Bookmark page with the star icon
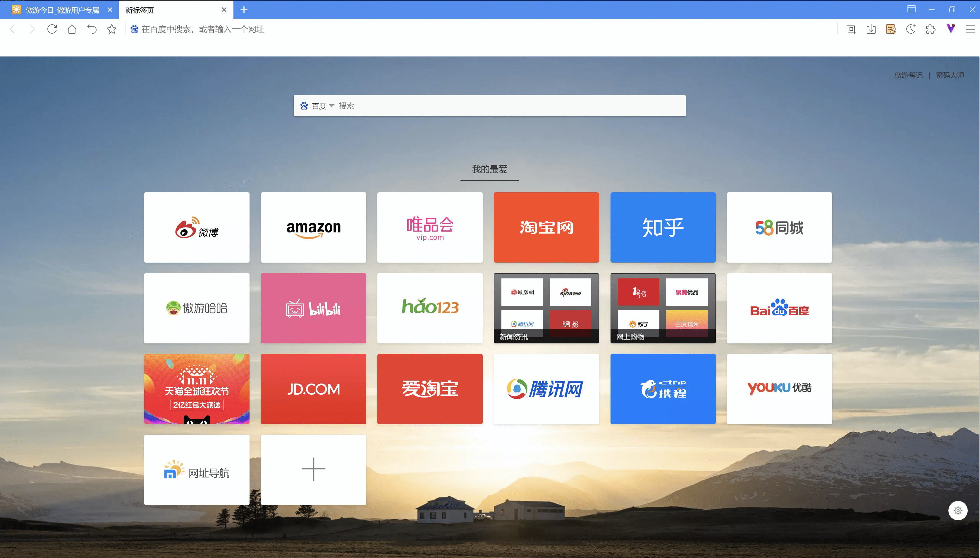The height and width of the screenshot is (558, 980). click(x=112, y=29)
